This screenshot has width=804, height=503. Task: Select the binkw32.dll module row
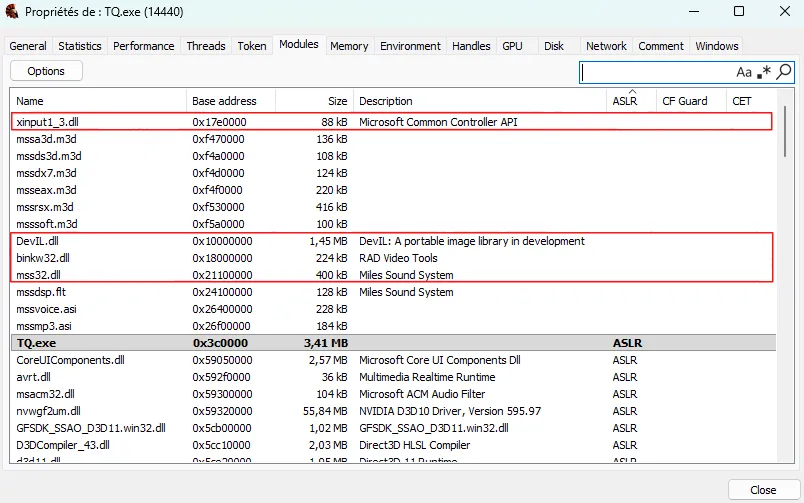(x=393, y=258)
